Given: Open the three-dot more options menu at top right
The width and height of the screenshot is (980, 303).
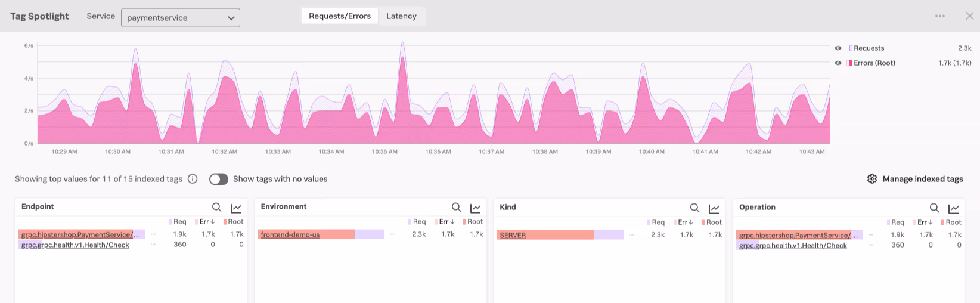Looking at the screenshot, I should coord(940,16).
